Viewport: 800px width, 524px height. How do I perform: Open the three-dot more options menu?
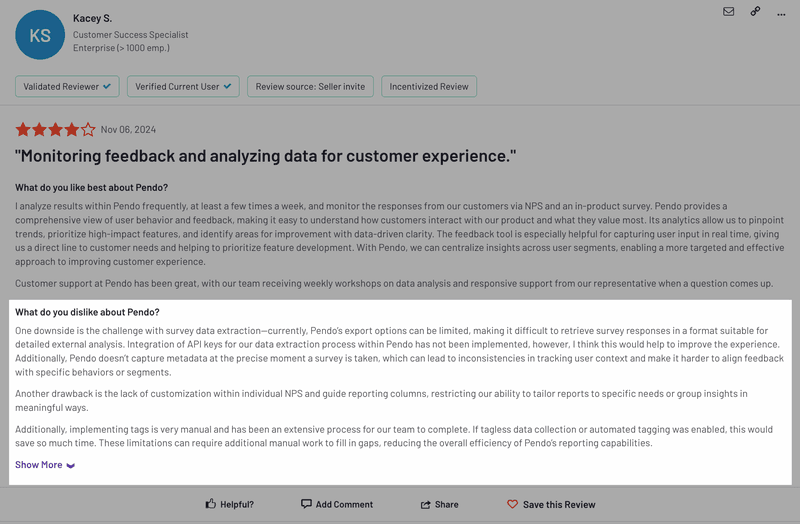pyautogui.click(x=781, y=12)
